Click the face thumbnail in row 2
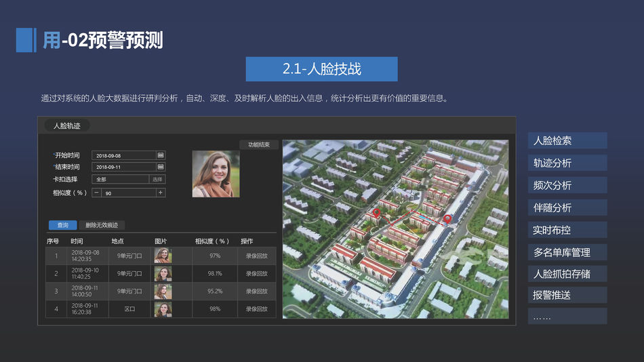This screenshot has width=644, height=362. (163, 274)
